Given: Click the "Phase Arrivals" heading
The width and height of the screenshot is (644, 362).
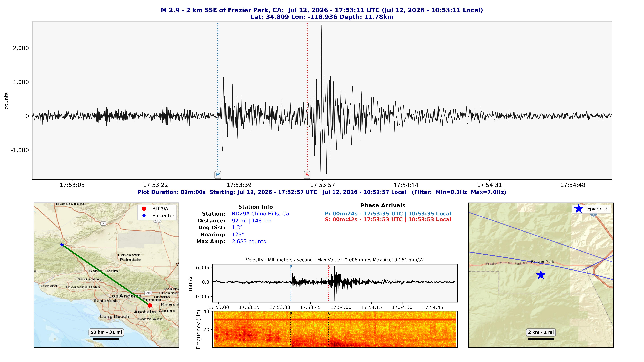Looking at the screenshot, I should click(x=383, y=206).
